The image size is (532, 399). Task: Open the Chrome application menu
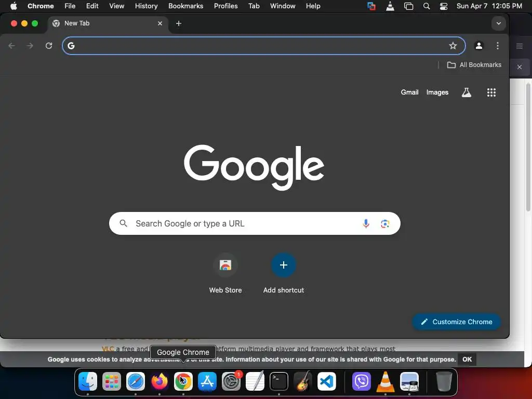click(41, 6)
